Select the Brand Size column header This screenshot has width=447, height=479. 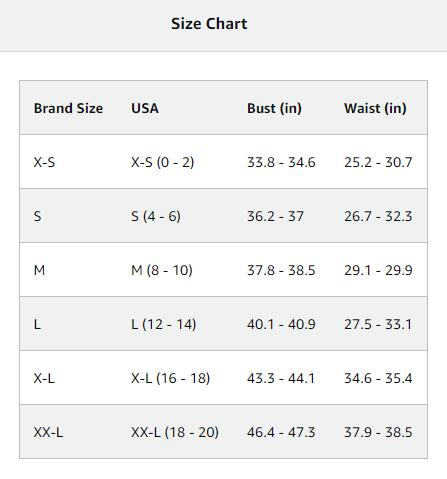[x=68, y=108]
